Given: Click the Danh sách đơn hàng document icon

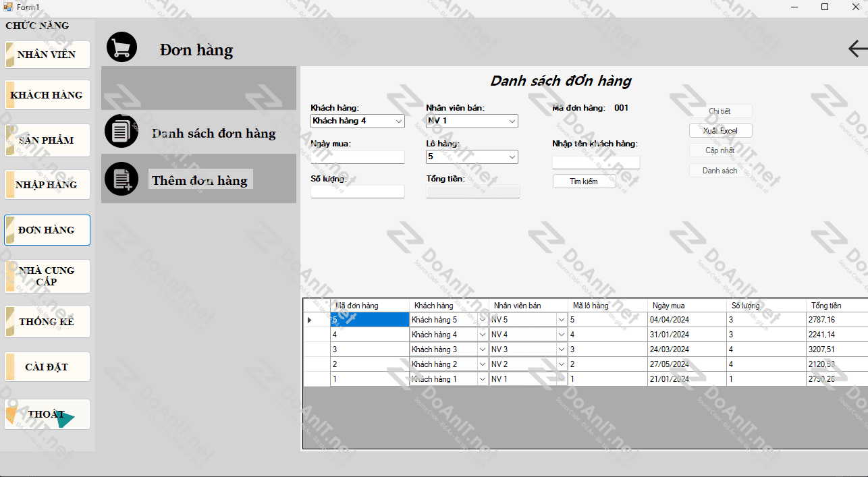Looking at the screenshot, I should [121, 131].
